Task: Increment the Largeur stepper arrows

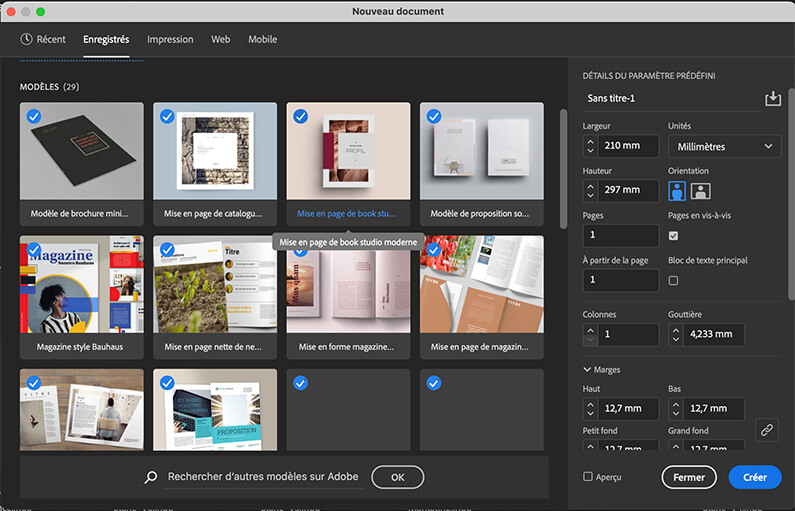Action: 590,141
